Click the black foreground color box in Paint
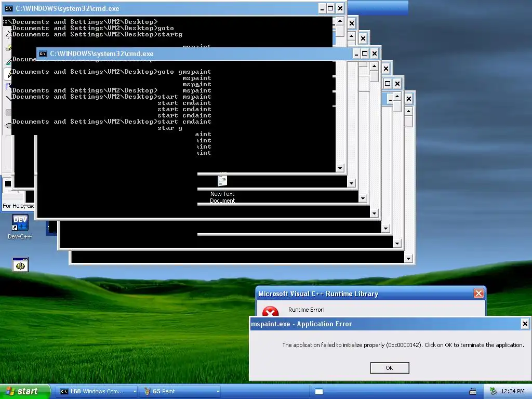The image size is (532, 399). pyautogui.click(x=8, y=183)
